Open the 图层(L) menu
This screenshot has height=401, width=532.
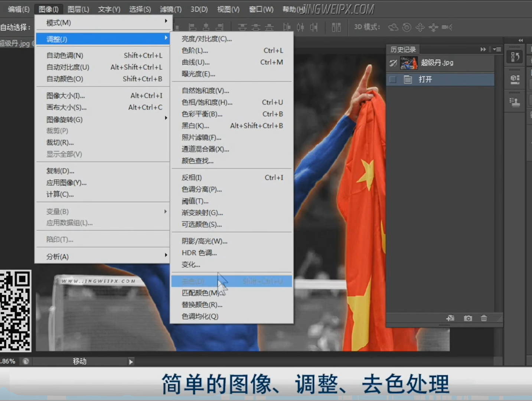click(78, 9)
